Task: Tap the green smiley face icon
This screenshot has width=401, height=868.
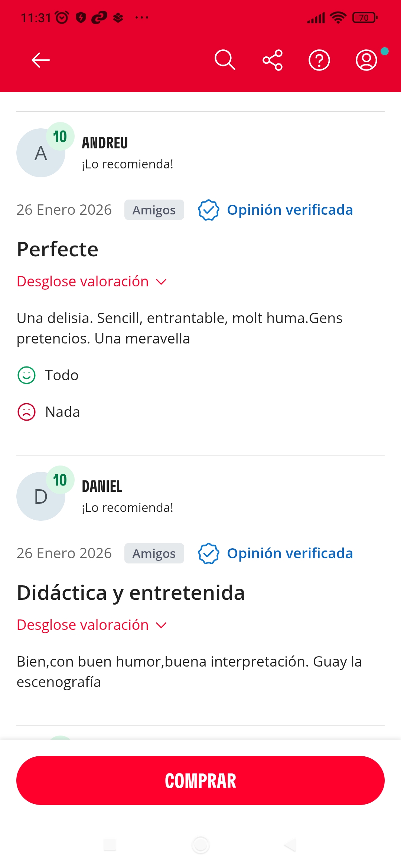Action: point(27,375)
